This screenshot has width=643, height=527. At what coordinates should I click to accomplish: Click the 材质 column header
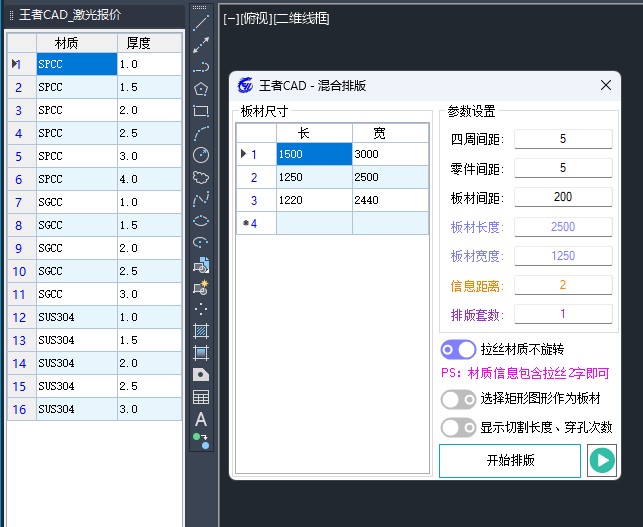pyautogui.click(x=77, y=43)
